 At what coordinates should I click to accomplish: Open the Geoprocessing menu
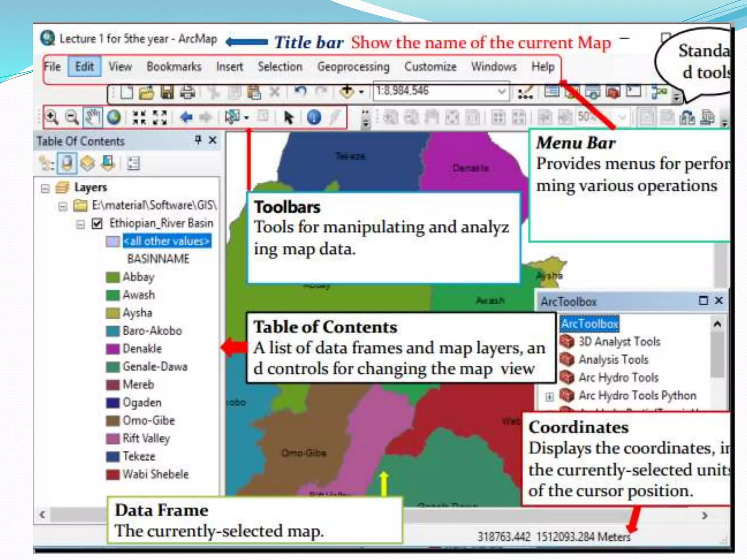(x=353, y=67)
